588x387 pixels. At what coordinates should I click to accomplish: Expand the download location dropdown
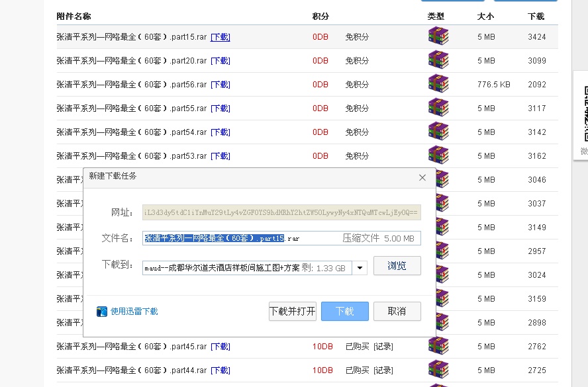point(360,268)
